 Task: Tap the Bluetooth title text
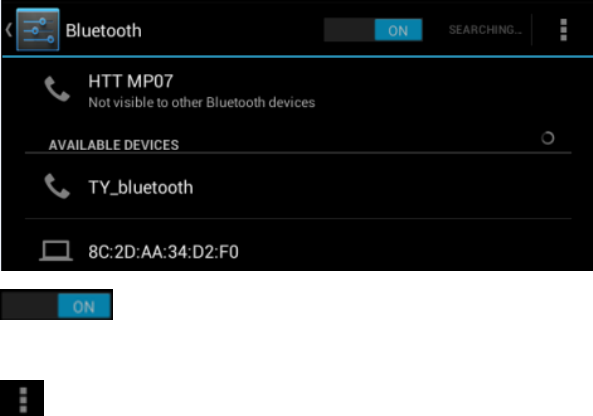click(x=104, y=31)
